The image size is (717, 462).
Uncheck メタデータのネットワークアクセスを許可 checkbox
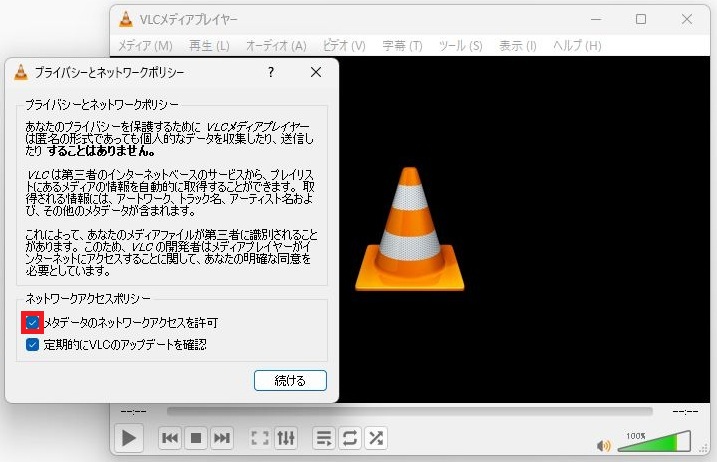click(x=33, y=323)
